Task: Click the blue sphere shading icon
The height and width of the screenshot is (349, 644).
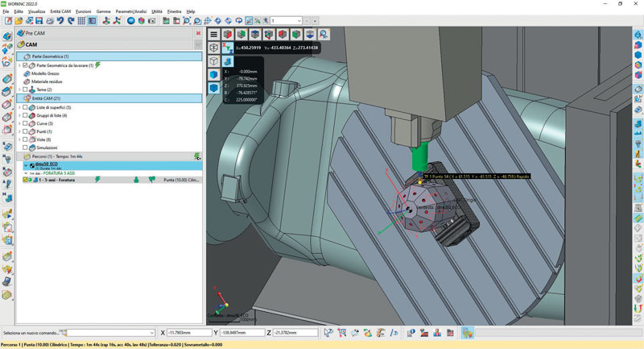Action: coord(131,21)
